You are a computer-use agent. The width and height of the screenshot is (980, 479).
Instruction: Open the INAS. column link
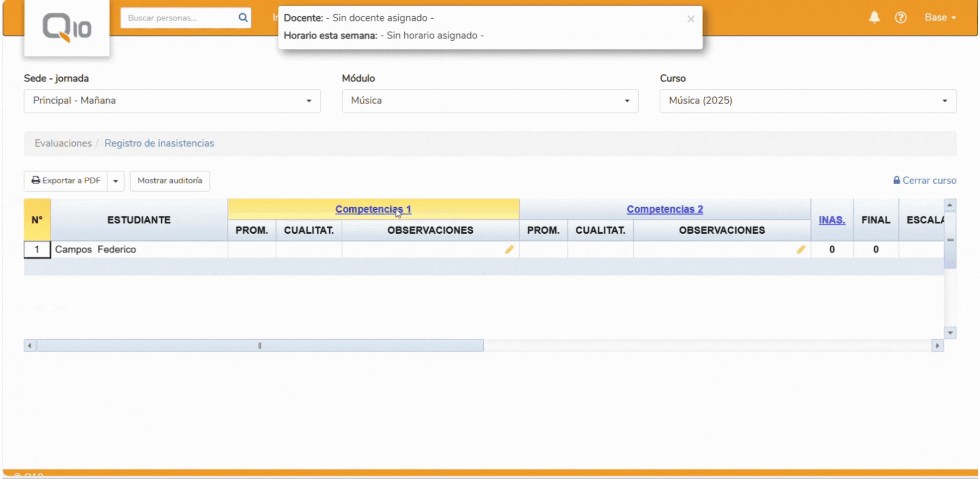(x=831, y=220)
